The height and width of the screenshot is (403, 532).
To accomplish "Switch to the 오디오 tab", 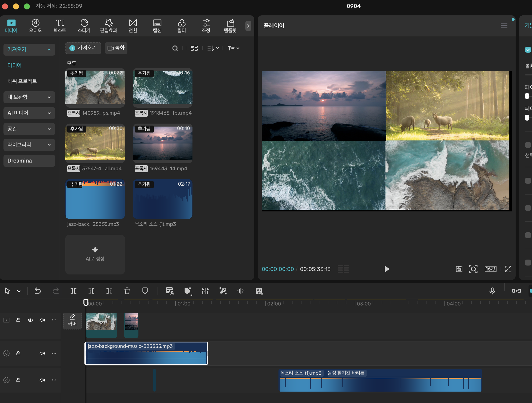I will (x=35, y=26).
